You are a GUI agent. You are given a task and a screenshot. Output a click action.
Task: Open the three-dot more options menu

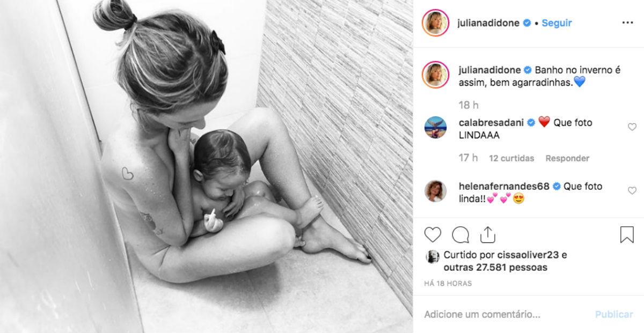tap(627, 23)
